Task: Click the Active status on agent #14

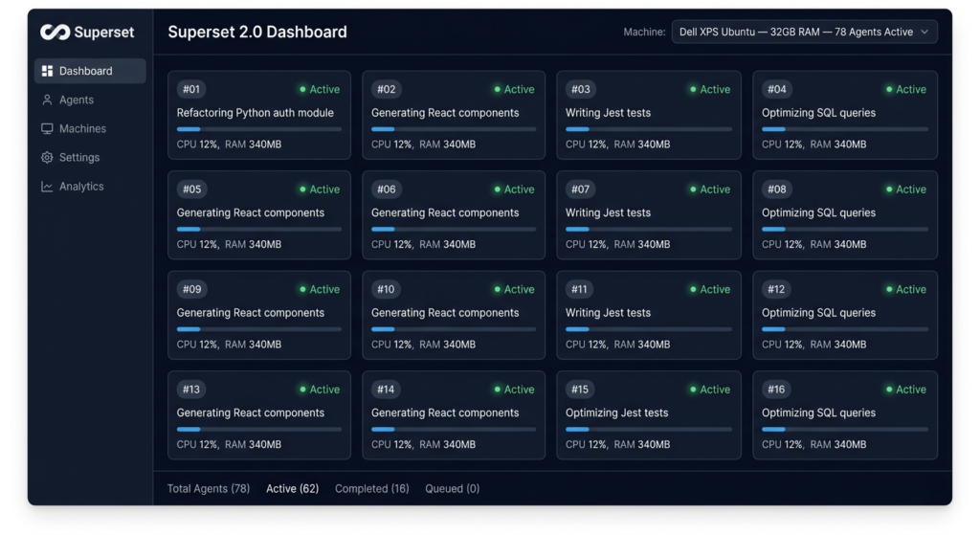Action: pos(514,390)
